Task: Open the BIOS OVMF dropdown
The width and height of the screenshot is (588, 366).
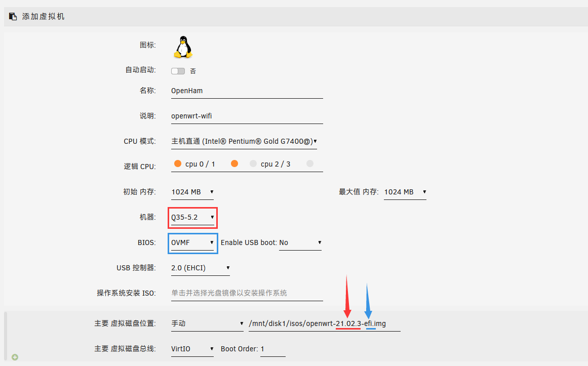Action: (x=192, y=242)
